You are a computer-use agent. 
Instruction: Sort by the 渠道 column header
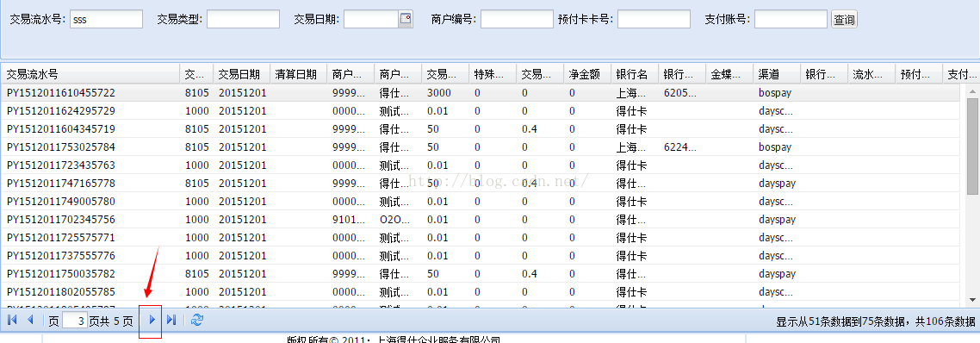pyautogui.click(x=777, y=74)
